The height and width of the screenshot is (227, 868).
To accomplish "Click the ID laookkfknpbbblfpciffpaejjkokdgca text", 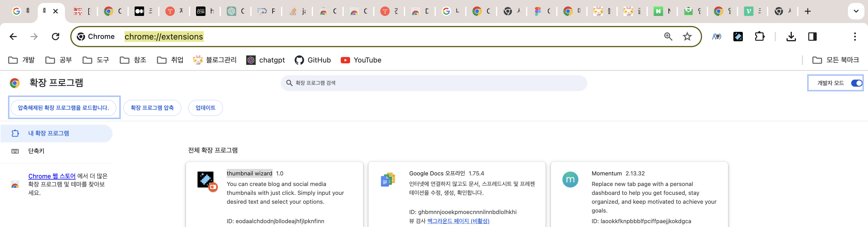I will [641, 221].
